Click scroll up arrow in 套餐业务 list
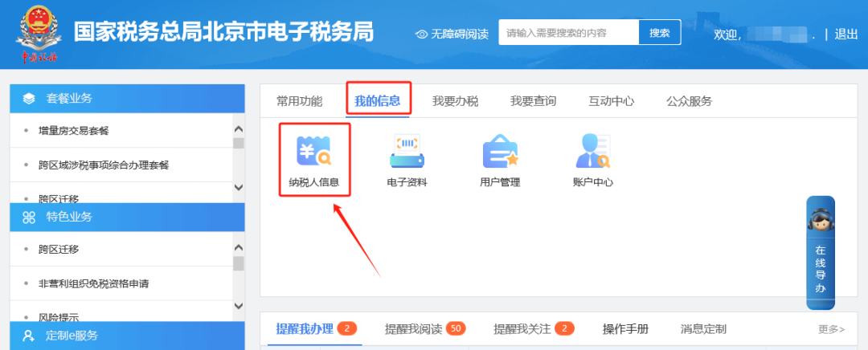Viewport: 868px width, 350px height. [x=239, y=128]
